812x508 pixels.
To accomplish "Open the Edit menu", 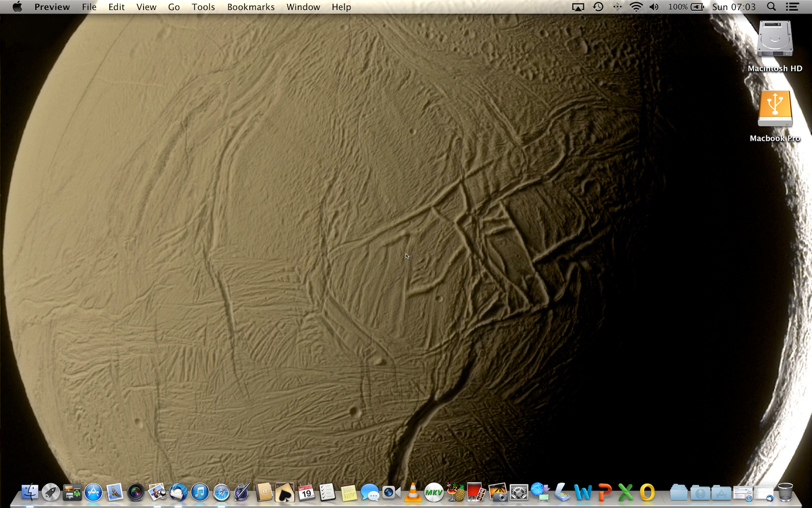I will point(117,7).
